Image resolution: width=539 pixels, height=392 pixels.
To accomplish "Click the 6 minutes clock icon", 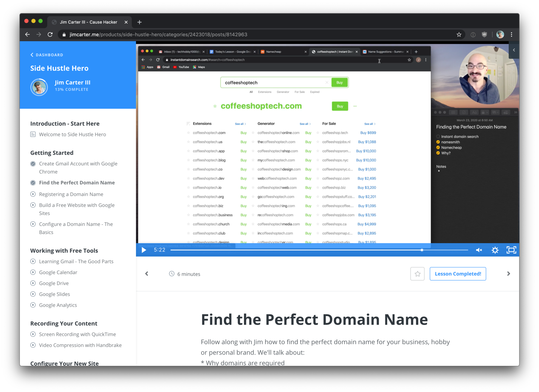I will click(x=172, y=274).
